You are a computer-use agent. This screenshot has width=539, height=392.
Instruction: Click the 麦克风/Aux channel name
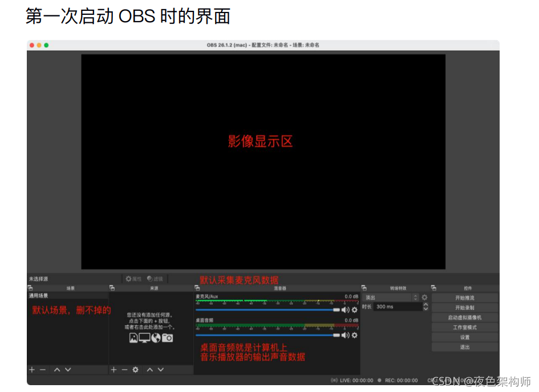pyautogui.click(x=206, y=296)
